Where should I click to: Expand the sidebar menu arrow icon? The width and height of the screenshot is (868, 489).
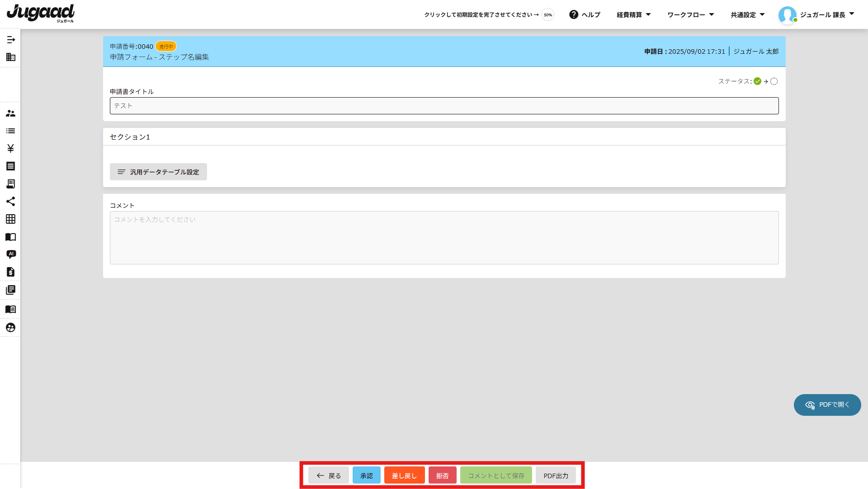(x=11, y=40)
